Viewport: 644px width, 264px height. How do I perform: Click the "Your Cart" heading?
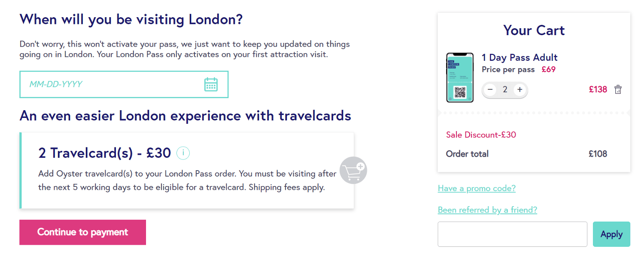click(x=534, y=30)
